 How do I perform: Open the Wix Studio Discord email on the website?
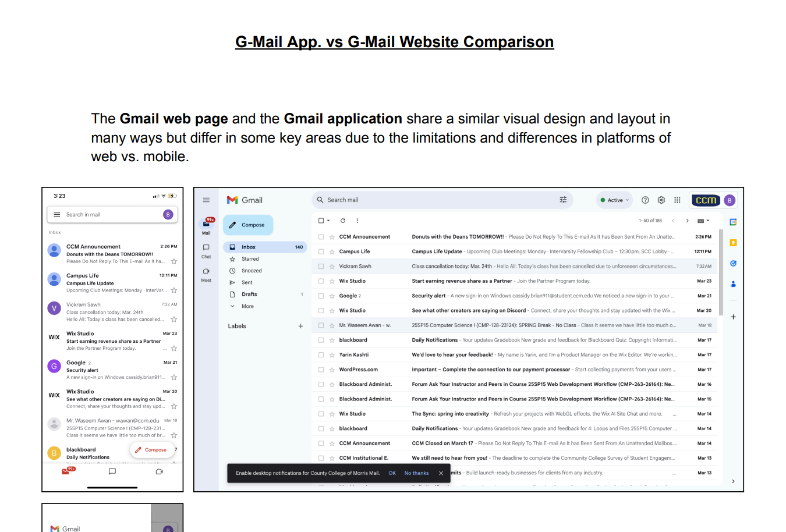tap(515, 310)
